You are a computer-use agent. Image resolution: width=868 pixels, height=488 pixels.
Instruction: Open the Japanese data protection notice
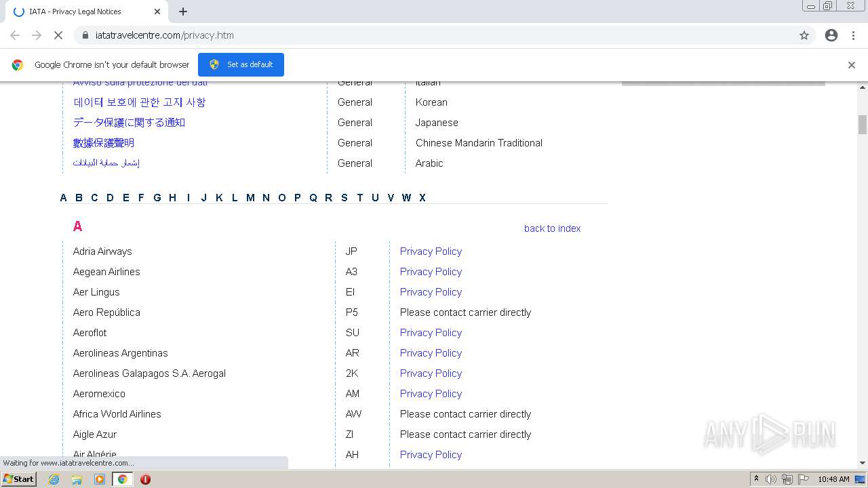(x=129, y=123)
